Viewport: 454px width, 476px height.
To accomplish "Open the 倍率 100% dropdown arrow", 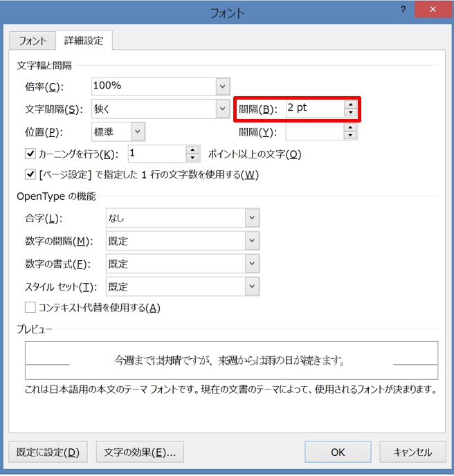I will coord(223,86).
